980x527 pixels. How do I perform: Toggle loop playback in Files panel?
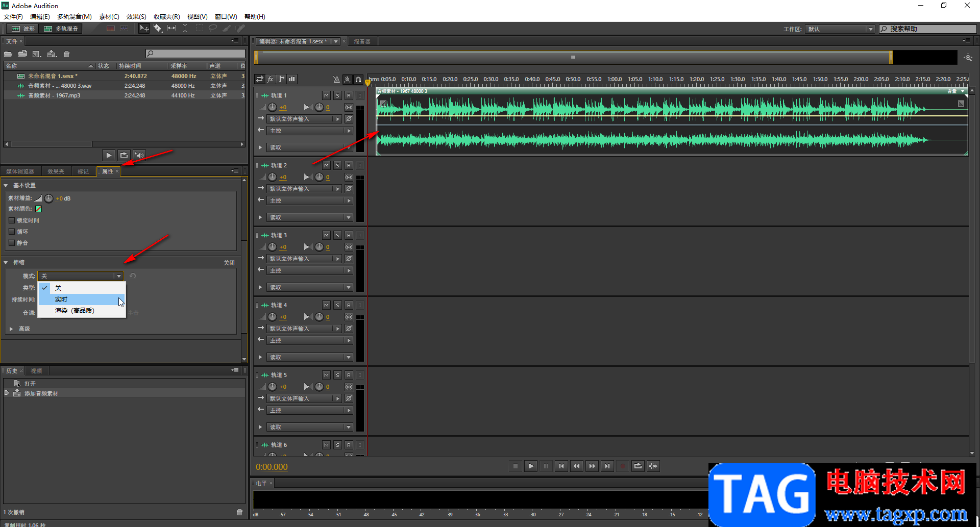[x=124, y=155]
